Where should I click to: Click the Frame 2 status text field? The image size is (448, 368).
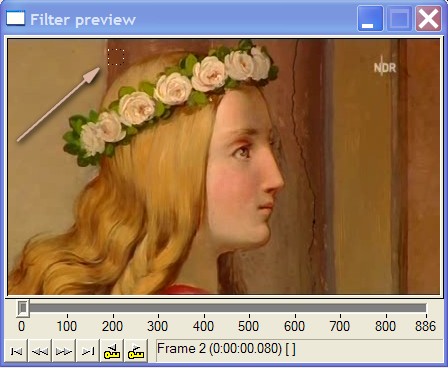pos(299,350)
